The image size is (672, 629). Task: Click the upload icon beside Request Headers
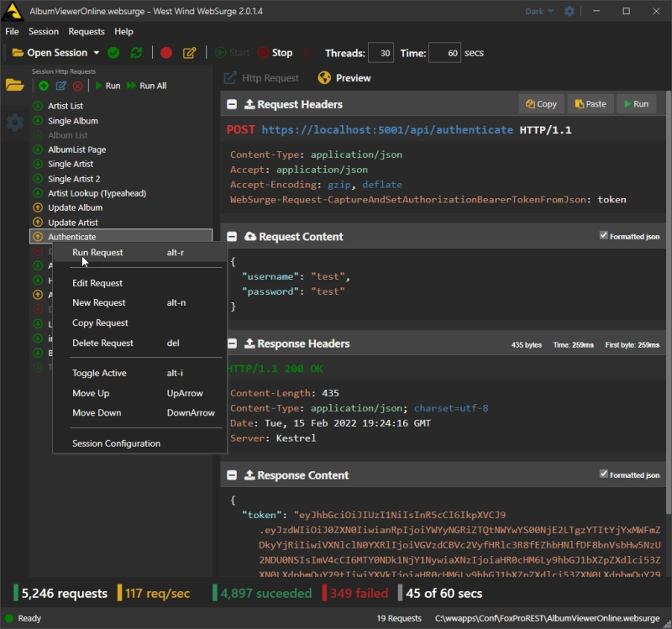(x=249, y=104)
